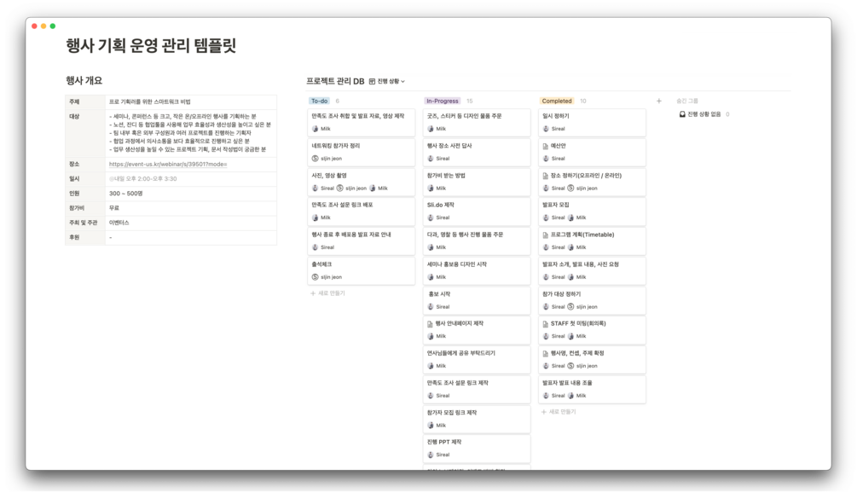Click Milk avatar on 참가자 모집 링크 제작 card
The height and width of the screenshot is (504, 857).
coord(430,426)
